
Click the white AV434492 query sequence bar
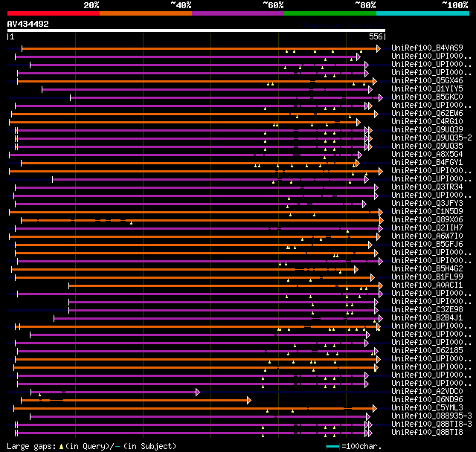pos(196,30)
